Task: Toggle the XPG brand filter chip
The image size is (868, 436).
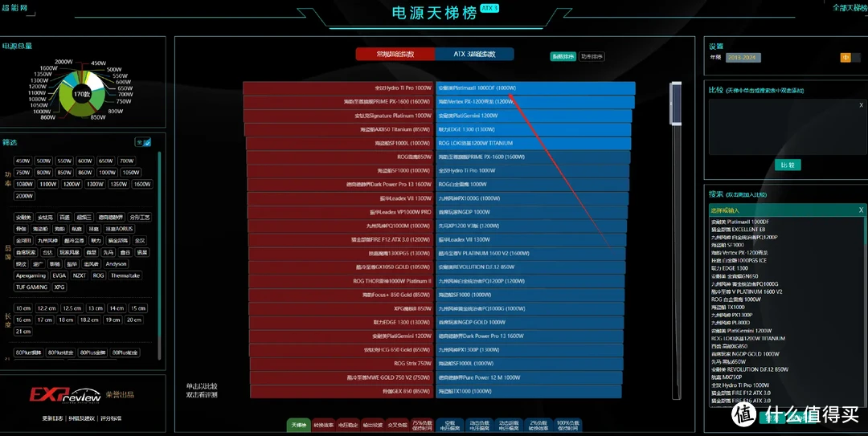Action: [x=59, y=287]
